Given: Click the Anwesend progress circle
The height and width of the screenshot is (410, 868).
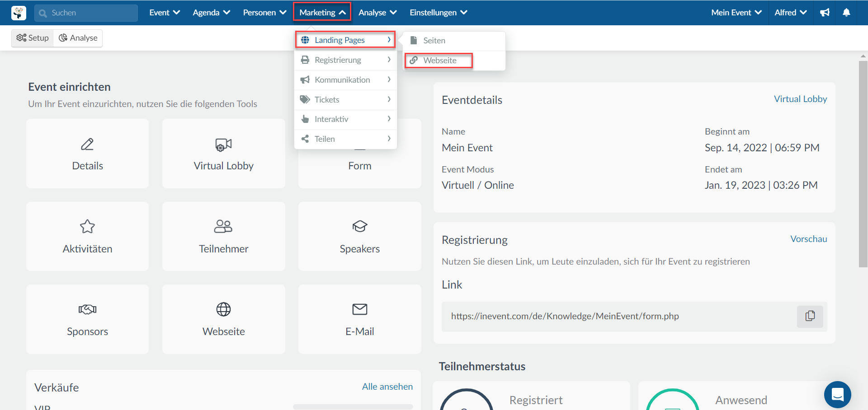Looking at the screenshot, I should pos(672,400).
